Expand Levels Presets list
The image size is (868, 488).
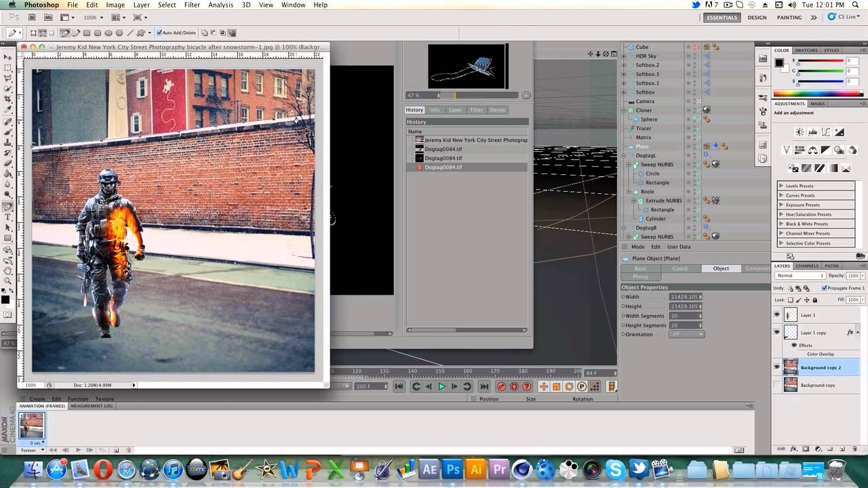coord(781,186)
